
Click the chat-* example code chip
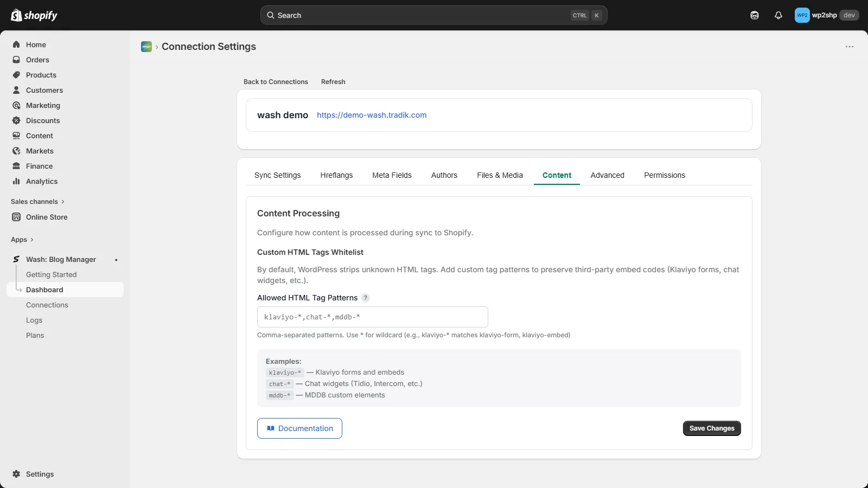(x=279, y=384)
